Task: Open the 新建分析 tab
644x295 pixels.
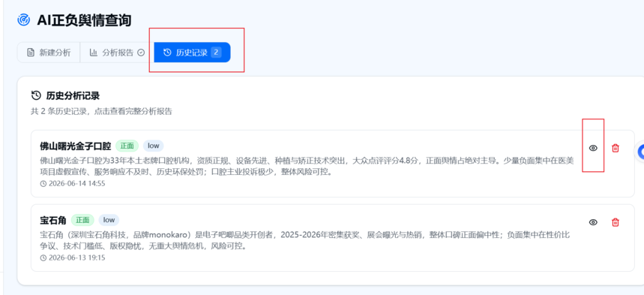Action: [x=49, y=53]
